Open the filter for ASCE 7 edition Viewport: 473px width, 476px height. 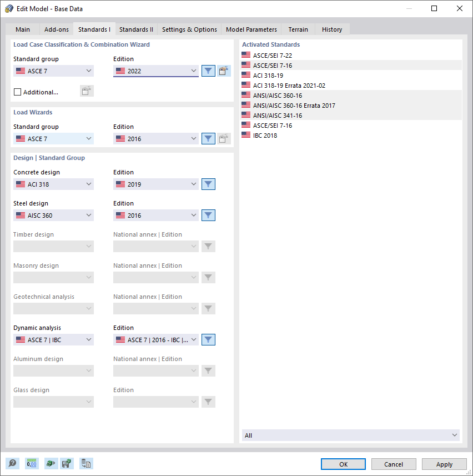coord(208,71)
